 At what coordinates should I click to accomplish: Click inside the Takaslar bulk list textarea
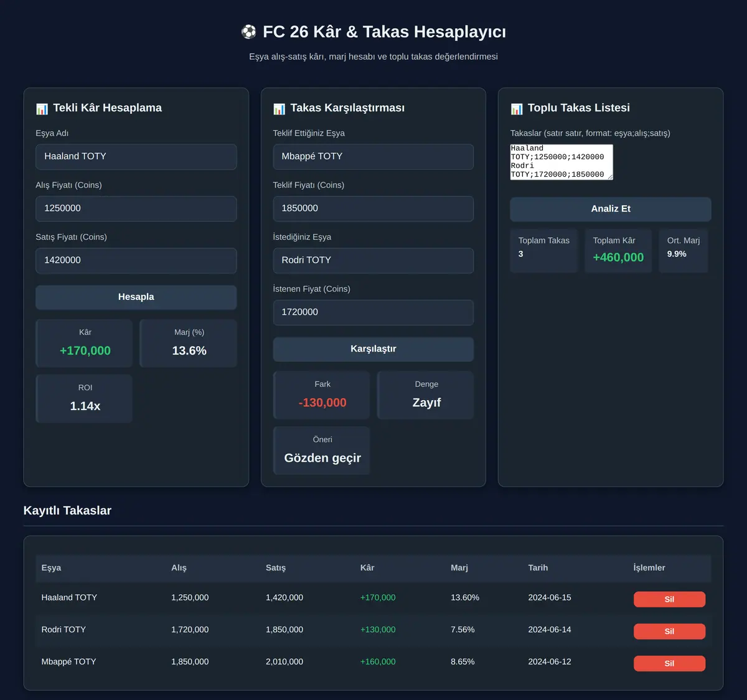561,162
